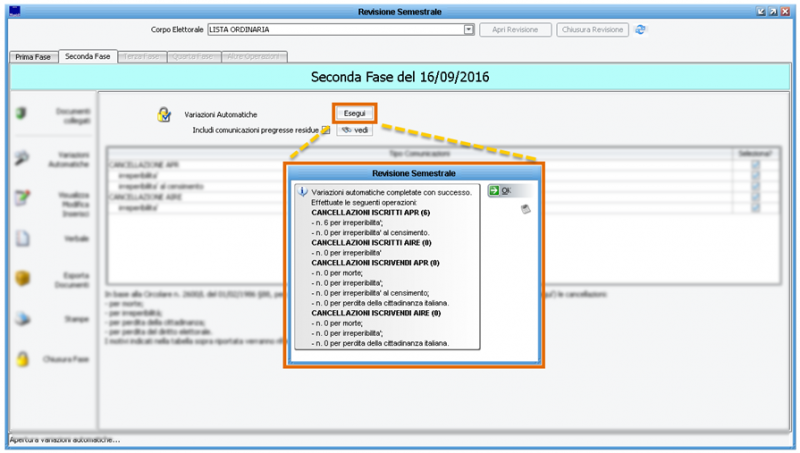Image resolution: width=800 pixels, height=453 pixels.
Task: Open the Corpo Elettorale dropdown arrow
Action: 468,30
